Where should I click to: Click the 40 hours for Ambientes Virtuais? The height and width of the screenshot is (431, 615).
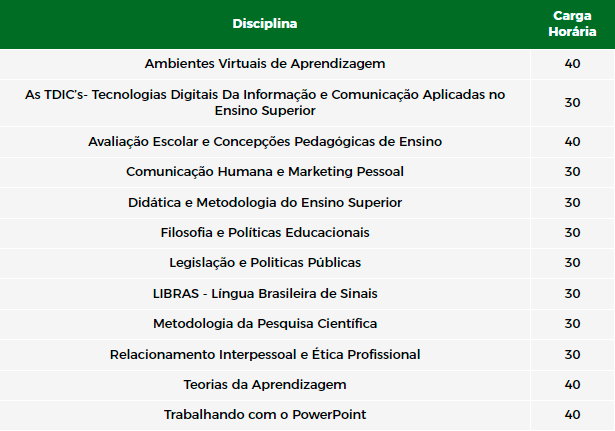(572, 64)
